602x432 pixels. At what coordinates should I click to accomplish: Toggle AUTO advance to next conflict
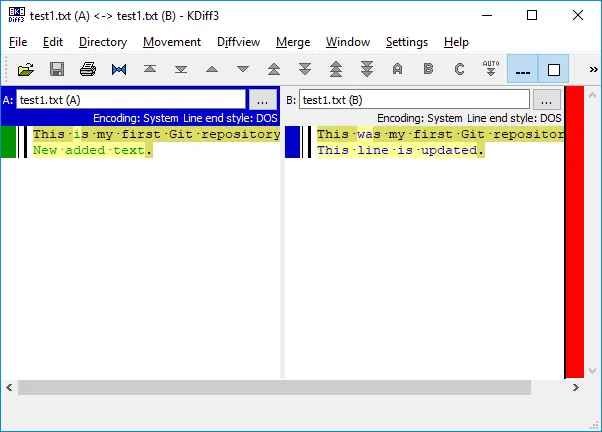click(491, 68)
